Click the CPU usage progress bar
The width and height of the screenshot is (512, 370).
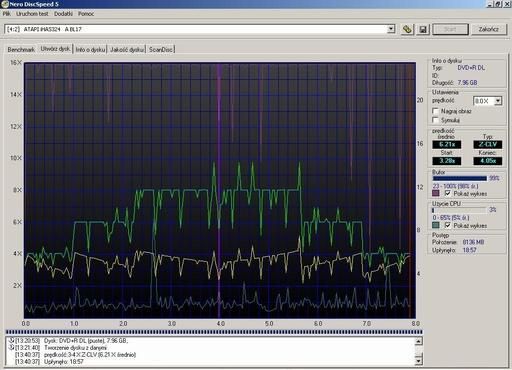[x=459, y=210]
